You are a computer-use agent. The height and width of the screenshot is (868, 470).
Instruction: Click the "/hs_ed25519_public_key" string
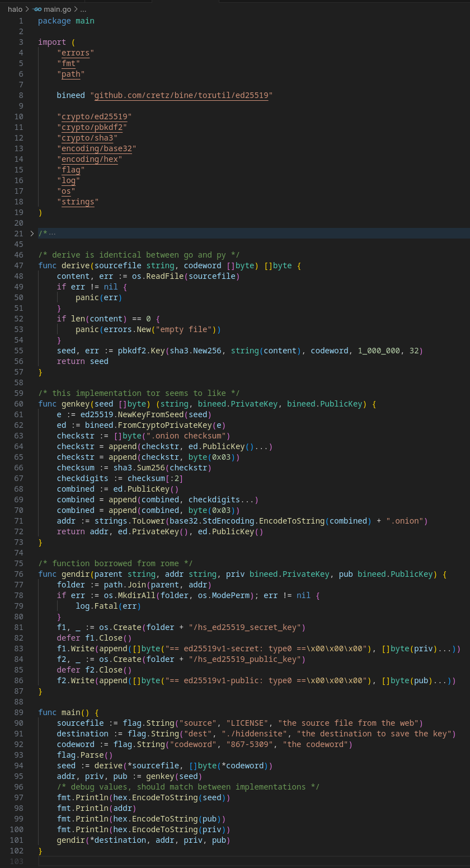pos(245,659)
